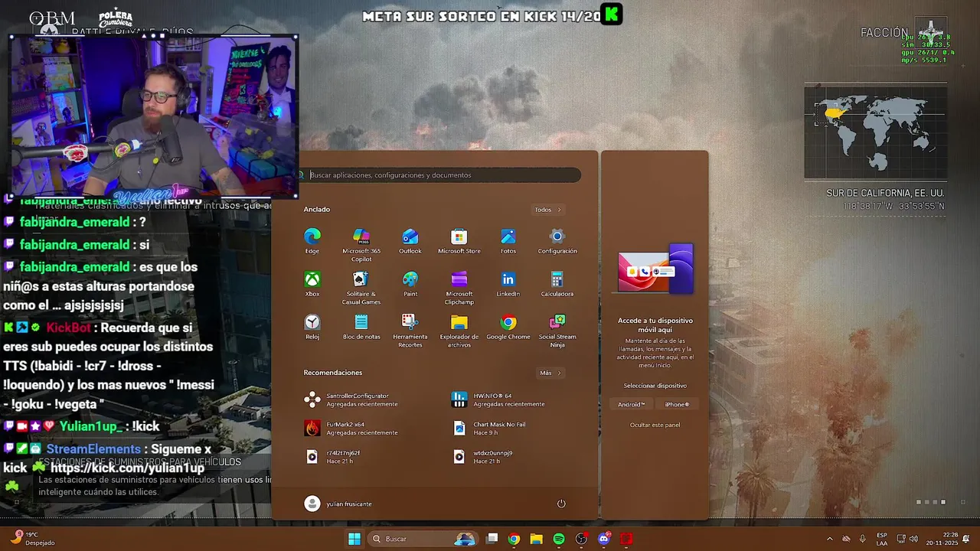The width and height of the screenshot is (980, 551).
Task: Open Chrome from the taskbar
Action: (x=514, y=539)
